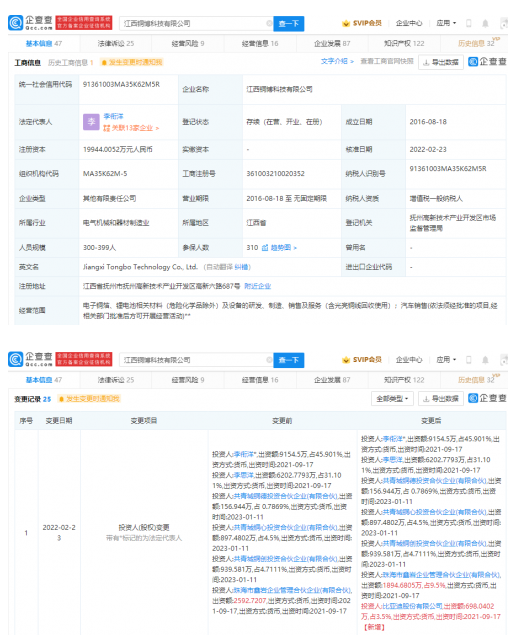Click 附近企业 link after the registered address
Image resolution: width=515 pixels, height=638 pixels.
pyautogui.click(x=258, y=286)
